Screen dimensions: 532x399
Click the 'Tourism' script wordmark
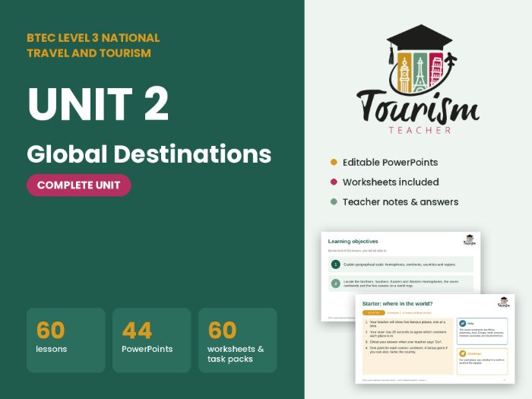(418, 106)
